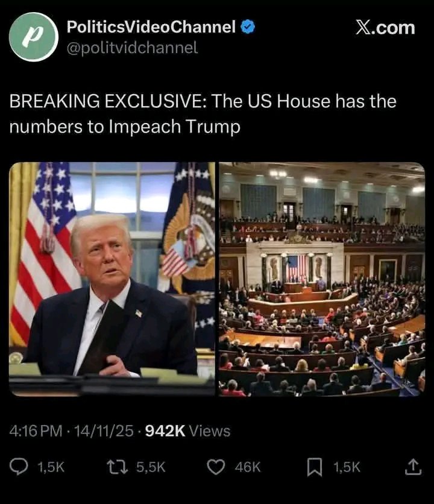
Task: Open the PoliticsVideoChannel profile avatar
Action: [34, 37]
